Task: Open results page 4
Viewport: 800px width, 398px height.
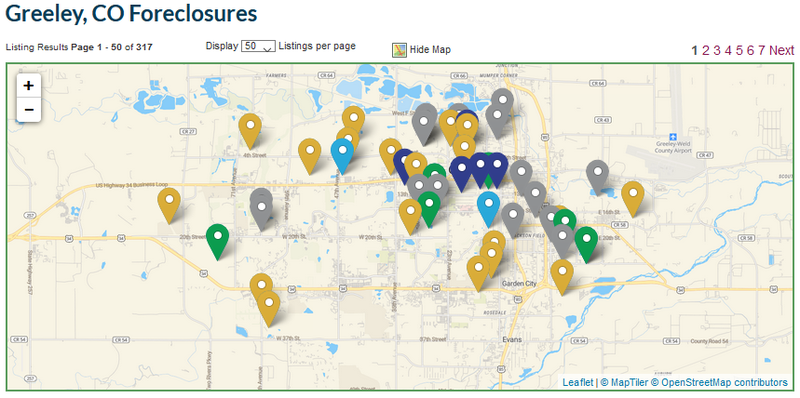Action: (728, 50)
